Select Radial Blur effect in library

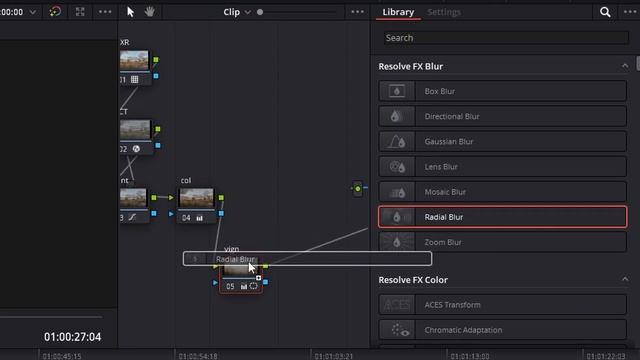point(502,217)
